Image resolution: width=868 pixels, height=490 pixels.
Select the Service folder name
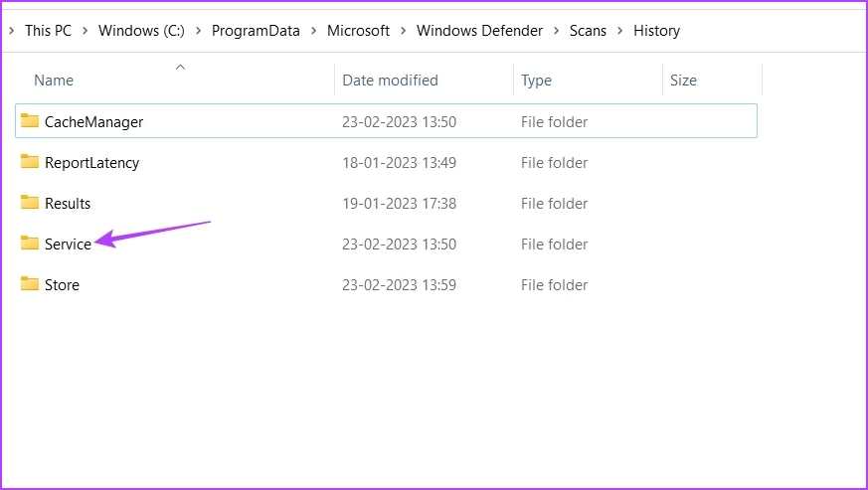tap(68, 245)
